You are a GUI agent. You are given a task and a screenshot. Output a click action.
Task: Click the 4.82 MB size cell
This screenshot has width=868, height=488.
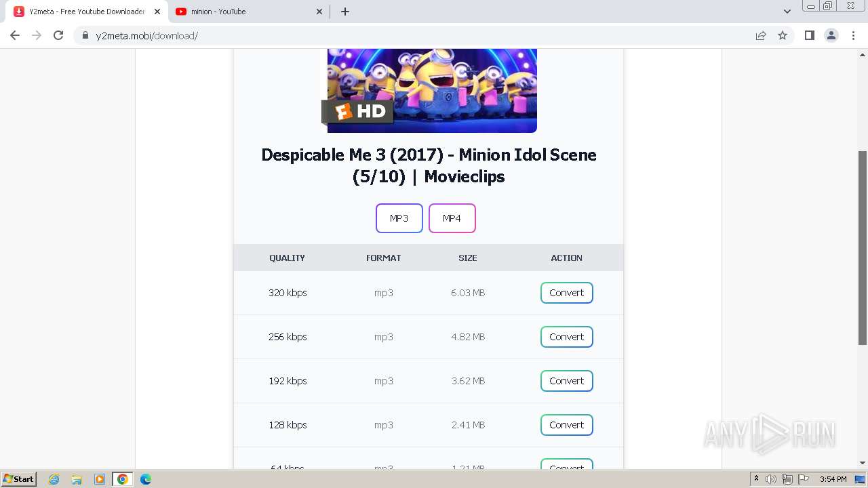pyautogui.click(x=468, y=337)
